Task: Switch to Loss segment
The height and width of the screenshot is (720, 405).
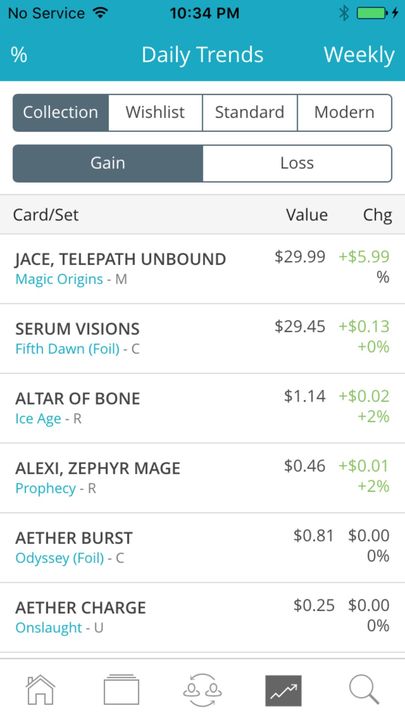Action: pos(297,163)
